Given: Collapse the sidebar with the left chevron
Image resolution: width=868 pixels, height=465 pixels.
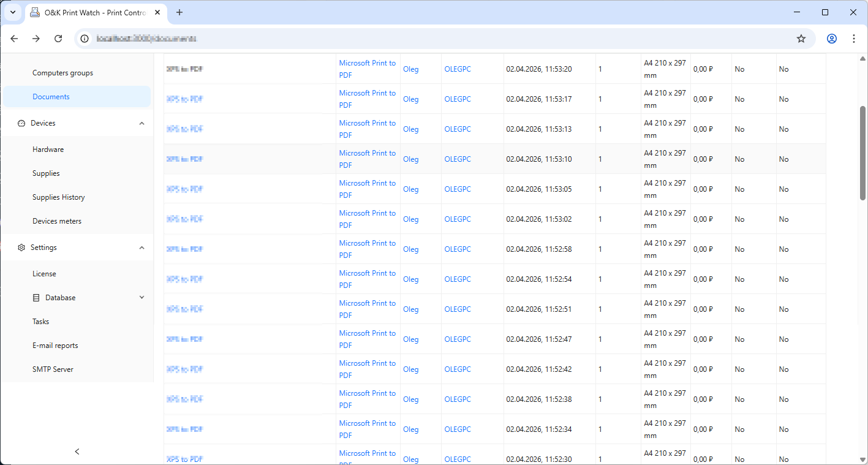Looking at the screenshot, I should coord(77,452).
